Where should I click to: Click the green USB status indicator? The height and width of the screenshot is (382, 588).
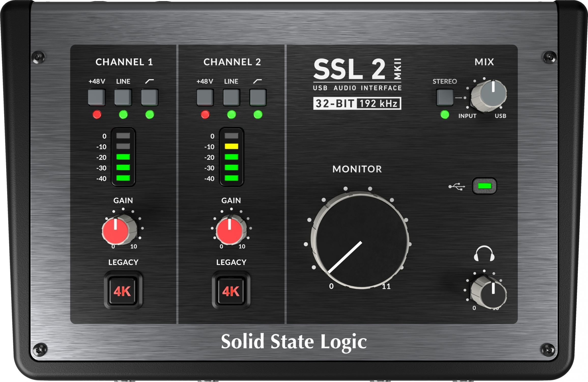[x=484, y=186]
